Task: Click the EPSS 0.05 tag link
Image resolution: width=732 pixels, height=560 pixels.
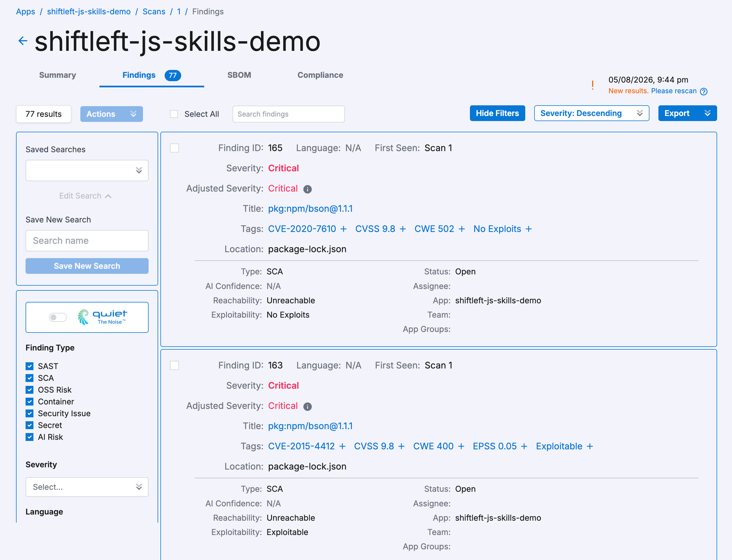Action: click(x=495, y=446)
